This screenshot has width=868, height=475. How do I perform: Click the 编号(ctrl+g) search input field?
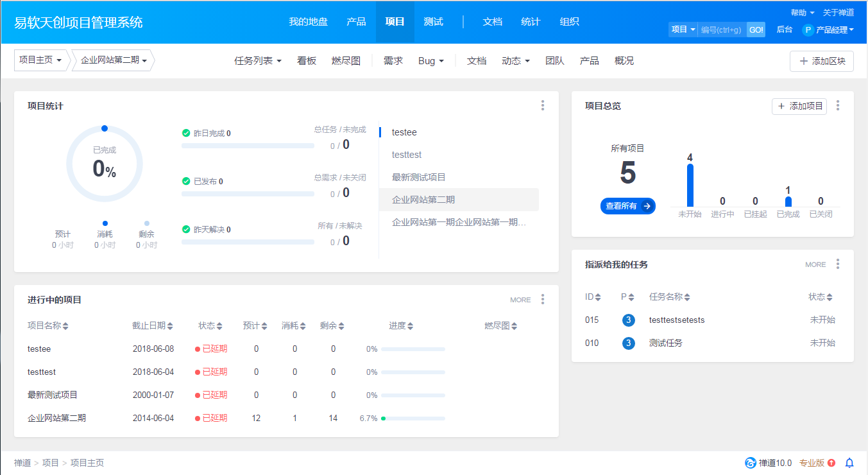(720, 30)
